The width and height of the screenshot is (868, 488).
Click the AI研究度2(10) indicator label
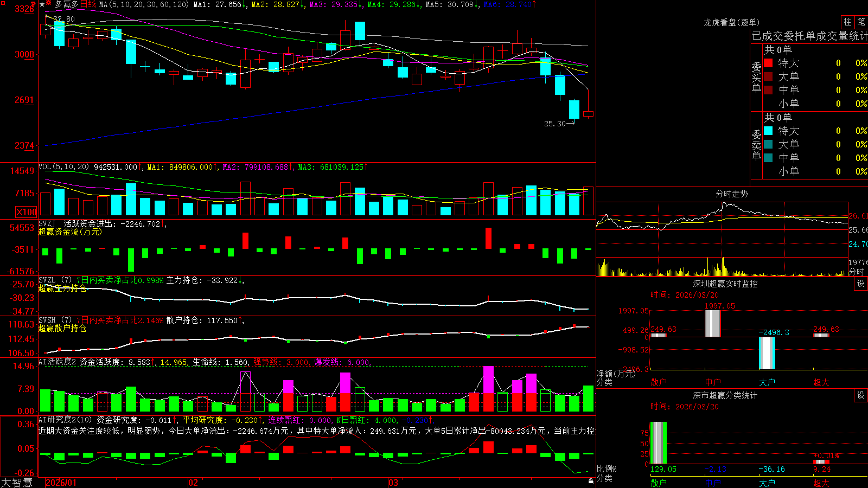(65, 420)
